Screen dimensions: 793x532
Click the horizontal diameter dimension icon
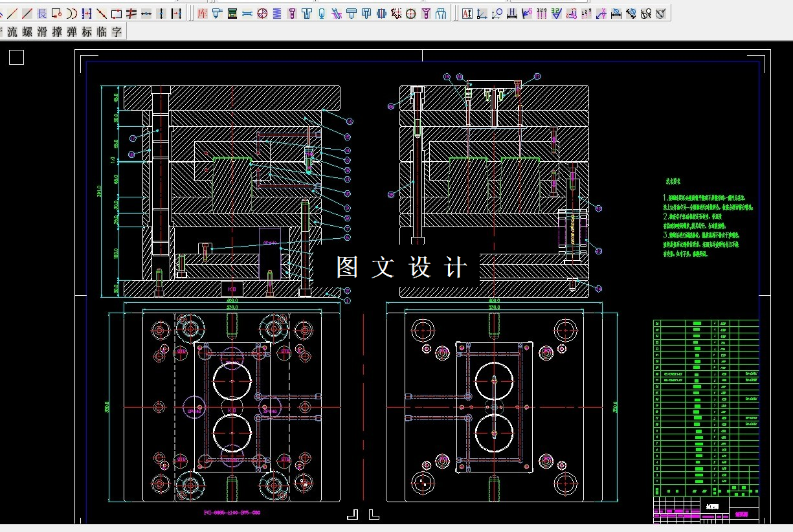[x=616, y=13]
